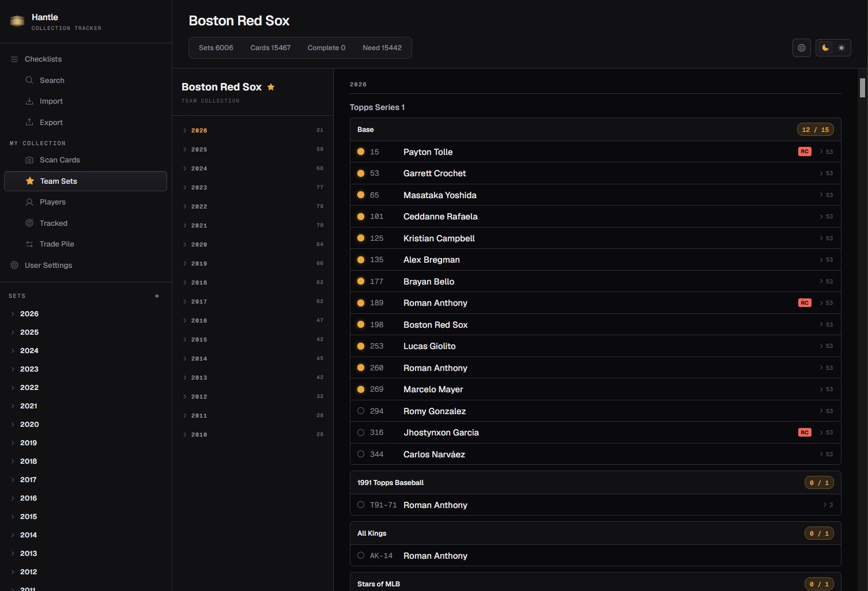Screen dimensions: 868x591
Task: Select the Roman Anthony 260 card row
Action: tap(595, 368)
